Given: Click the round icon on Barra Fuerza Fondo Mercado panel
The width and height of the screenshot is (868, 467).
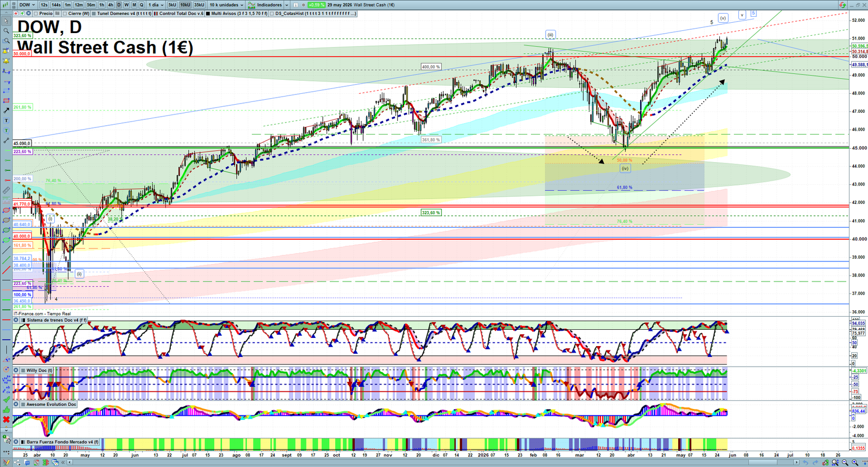Looking at the screenshot, I should point(16,442).
